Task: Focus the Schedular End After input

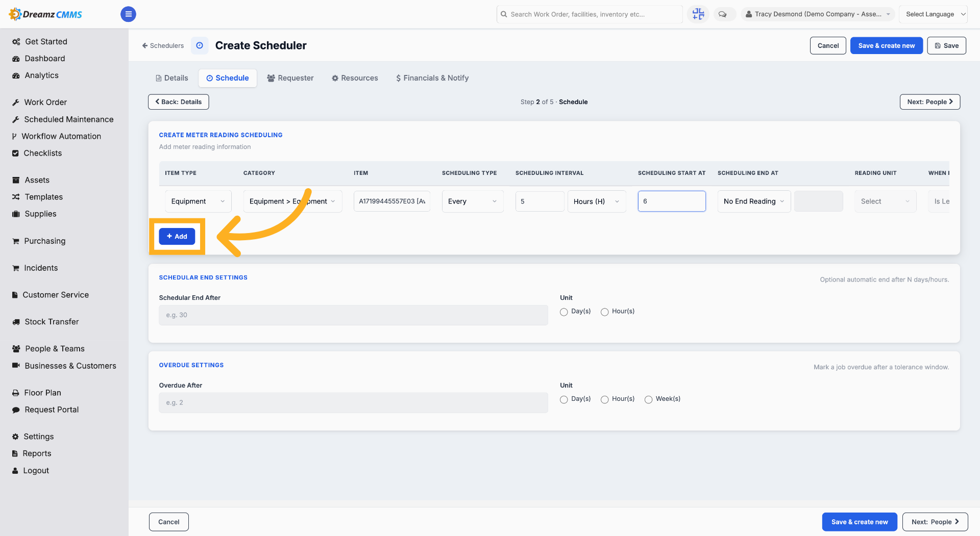Action: click(353, 315)
